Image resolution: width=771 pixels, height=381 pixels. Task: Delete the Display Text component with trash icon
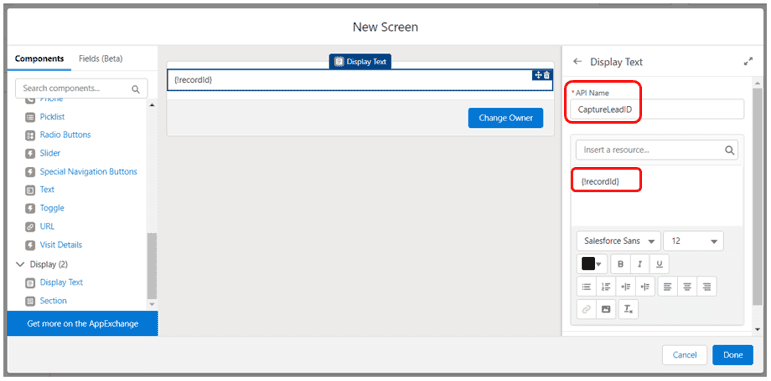click(x=547, y=75)
